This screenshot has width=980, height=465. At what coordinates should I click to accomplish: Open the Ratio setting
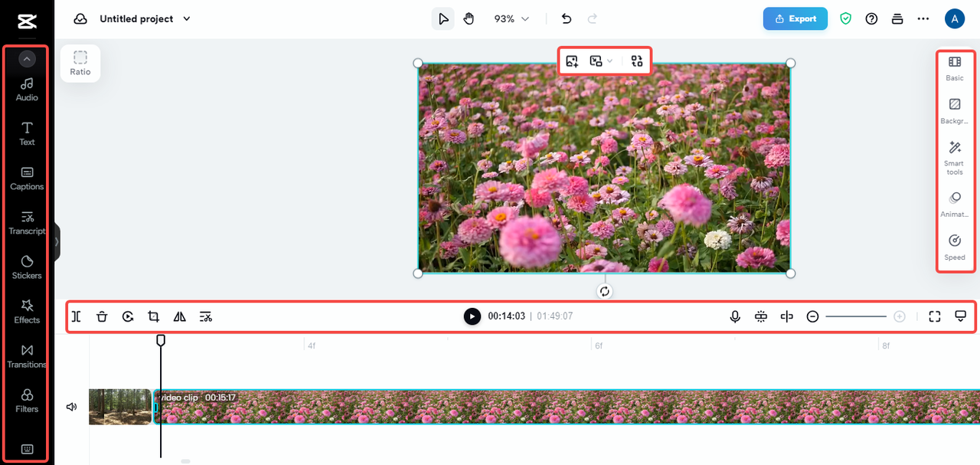80,64
